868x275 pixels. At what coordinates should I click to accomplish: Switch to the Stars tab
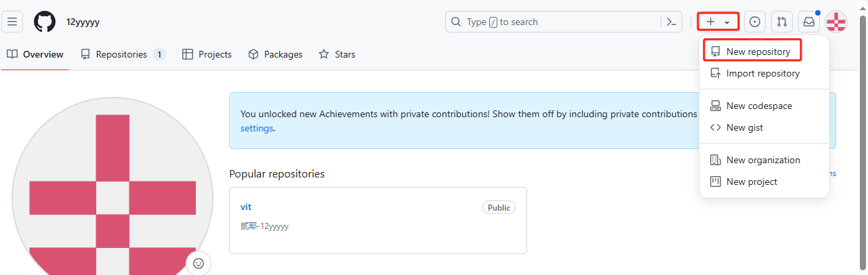click(x=337, y=54)
